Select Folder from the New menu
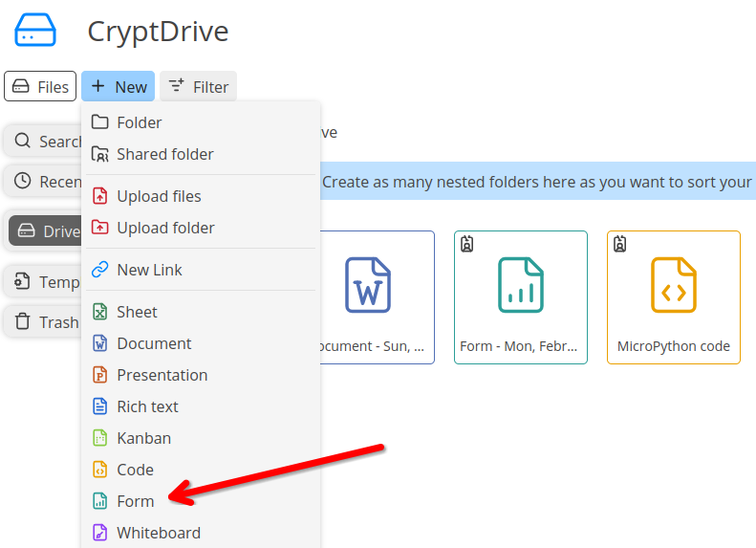The width and height of the screenshot is (756, 548). tap(201, 122)
